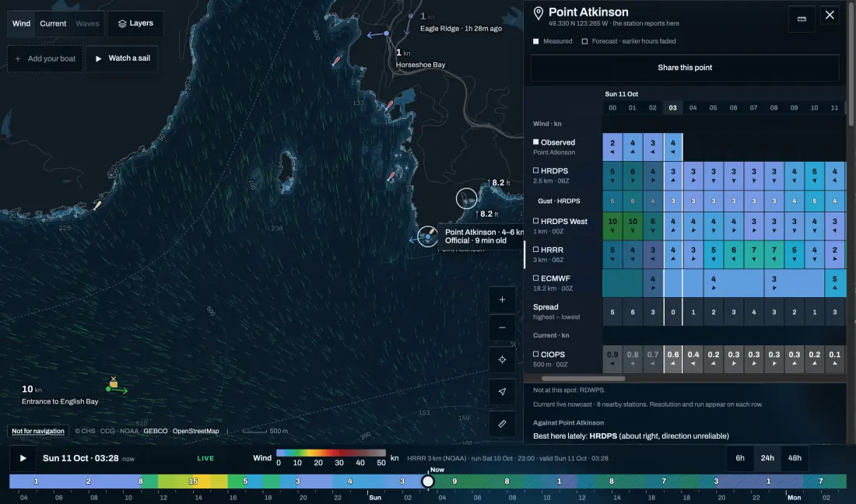Close the Point Atkinson panel
This screenshot has height=504, width=856.
(830, 16)
